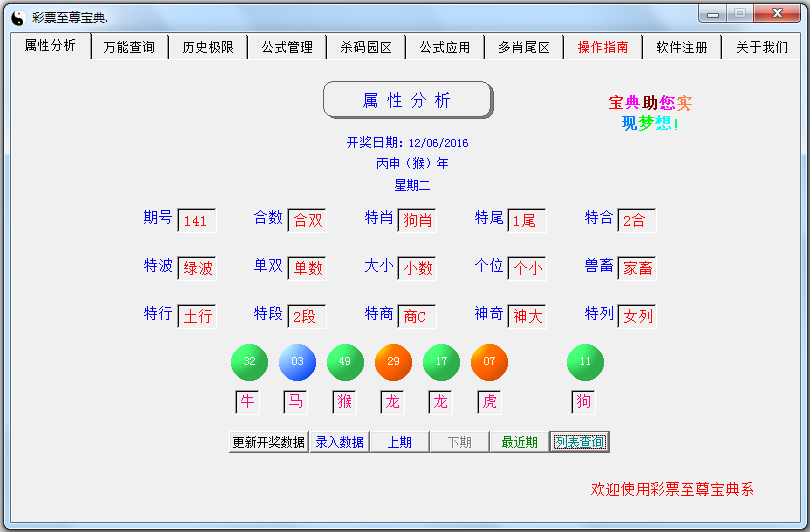Switch to the 属性分析 tab
This screenshot has width=810, height=532.
(50, 45)
